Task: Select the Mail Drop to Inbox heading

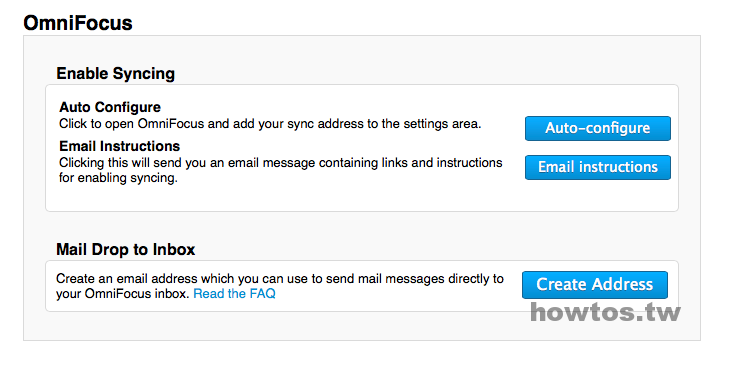Action: [x=126, y=249]
